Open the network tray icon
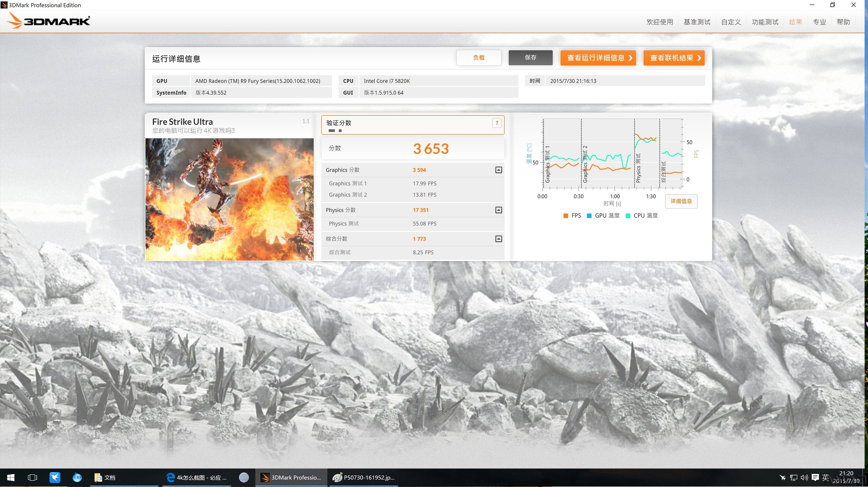Viewport: 868px width, 487px height. pyautogui.click(x=793, y=478)
